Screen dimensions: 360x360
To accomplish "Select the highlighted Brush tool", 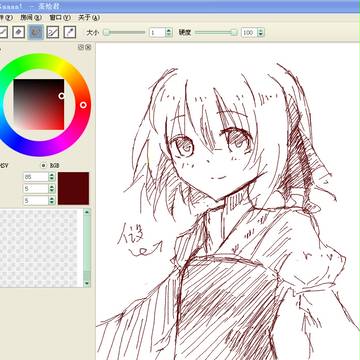I will point(36,32).
